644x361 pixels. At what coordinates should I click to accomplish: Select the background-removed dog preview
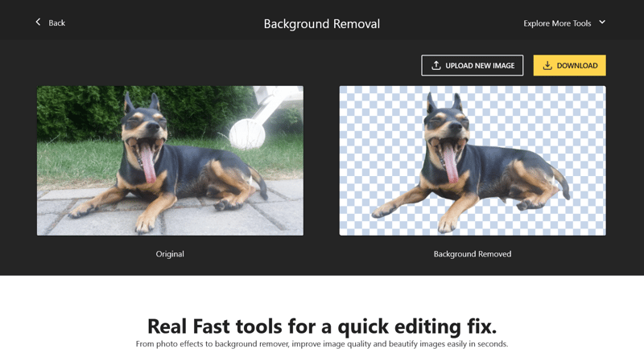point(473,160)
